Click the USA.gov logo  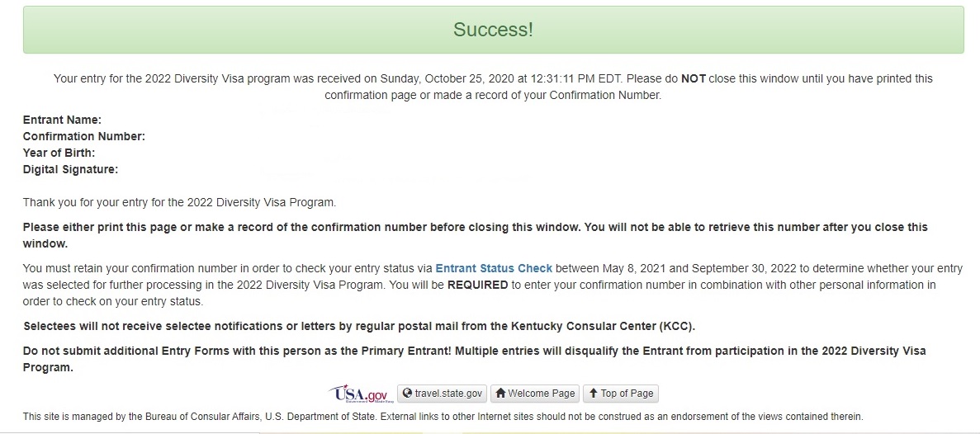358,394
